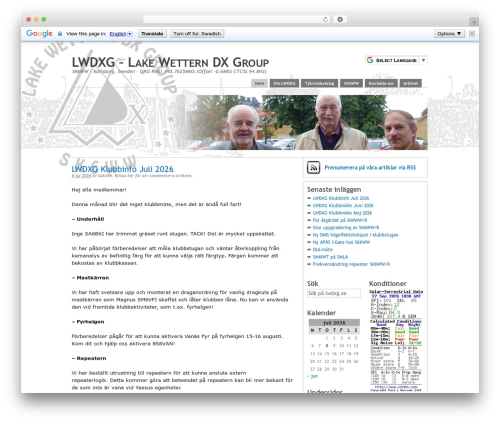
Task: Click the "Hej alla medlemmar!" greeting text
Action: click(x=99, y=190)
